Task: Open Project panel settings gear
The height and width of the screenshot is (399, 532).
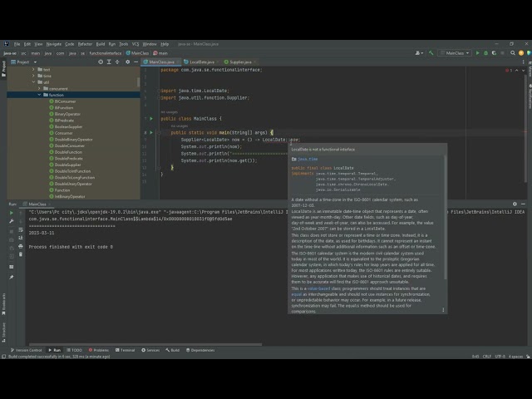Action: point(127,62)
